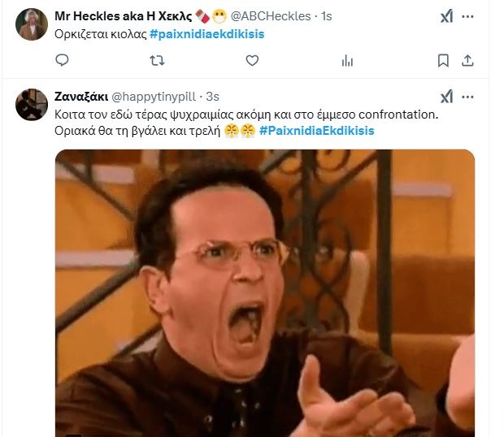504x437 pixels.
Task: Open Mr Heckles profile avatar
Action: [x=32, y=24]
